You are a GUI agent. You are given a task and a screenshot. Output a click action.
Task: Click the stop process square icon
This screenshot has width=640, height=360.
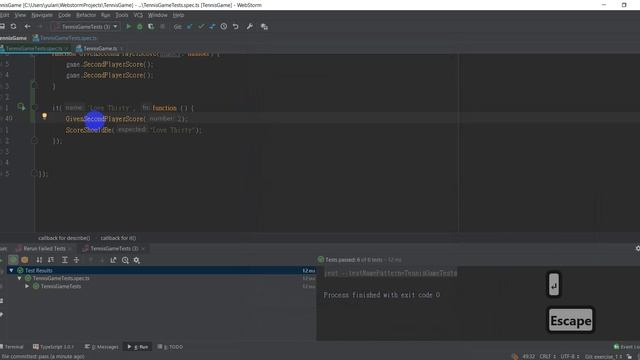(162, 27)
